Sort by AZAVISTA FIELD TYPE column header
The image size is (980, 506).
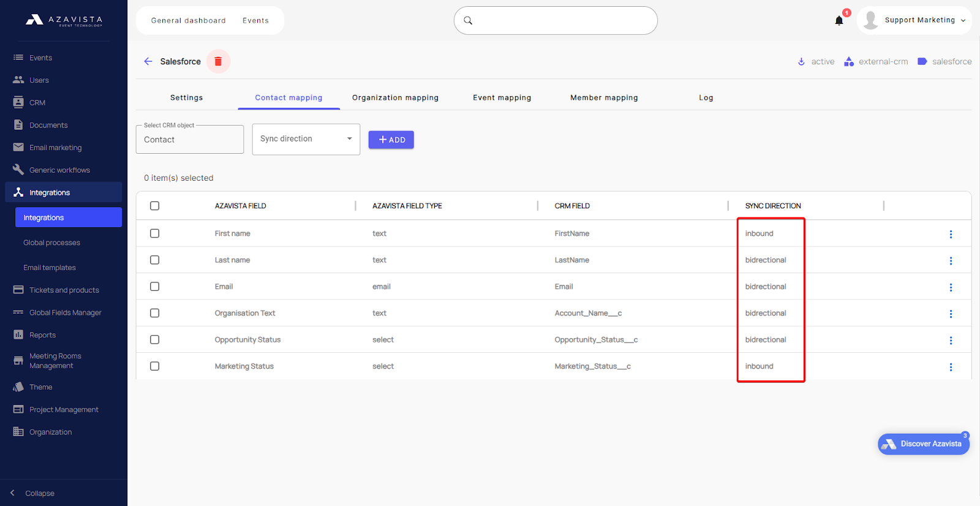[407, 206]
